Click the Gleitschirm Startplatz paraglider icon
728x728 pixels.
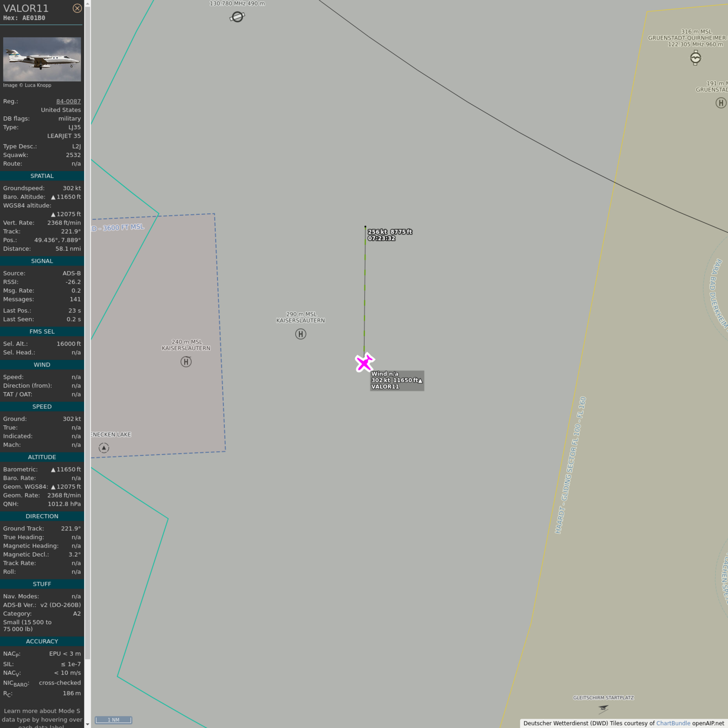(x=603, y=708)
